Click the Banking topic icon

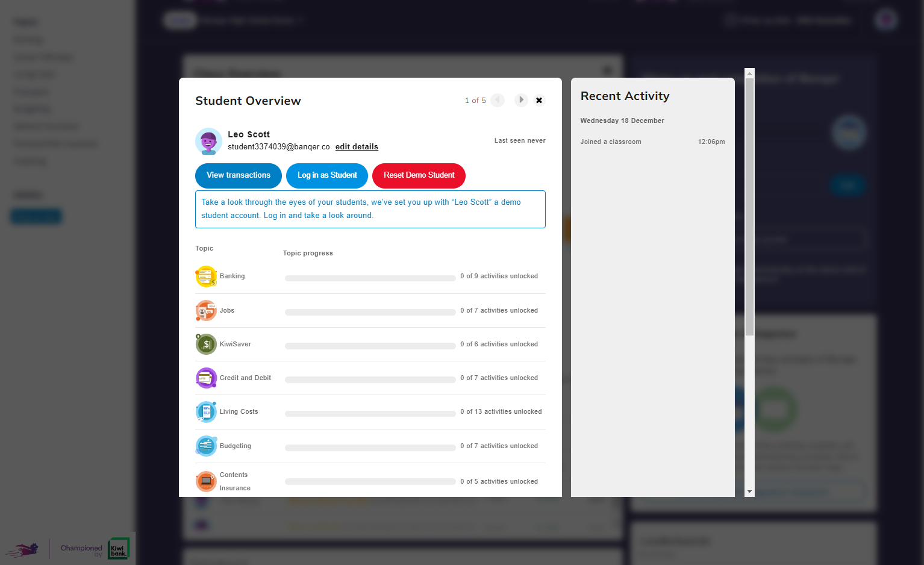tap(206, 276)
